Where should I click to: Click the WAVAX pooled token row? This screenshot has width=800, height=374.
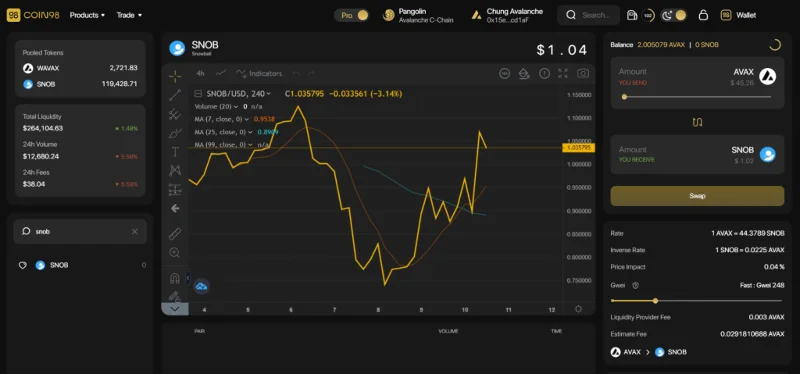tap(80, 68)
